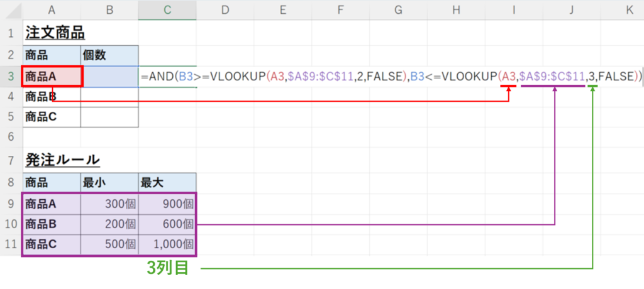Select column A header
This screenshot has height=289, width=644.
52,10
